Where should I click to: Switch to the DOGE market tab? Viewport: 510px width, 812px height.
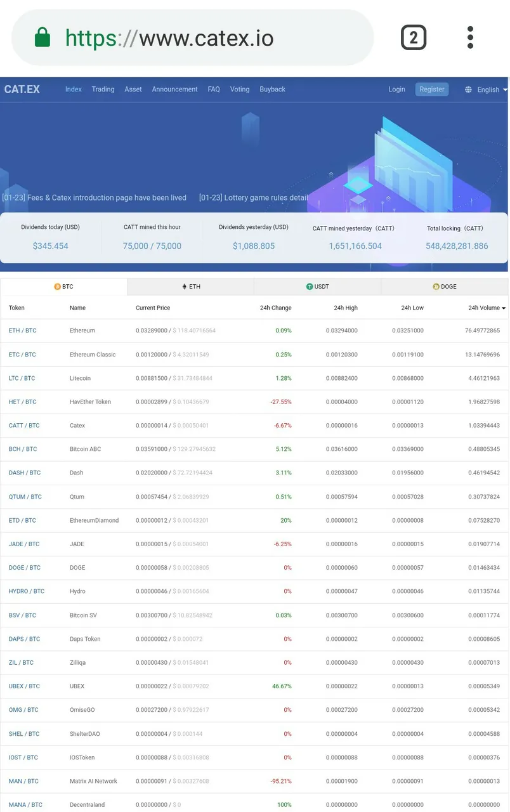pos(445,287)
